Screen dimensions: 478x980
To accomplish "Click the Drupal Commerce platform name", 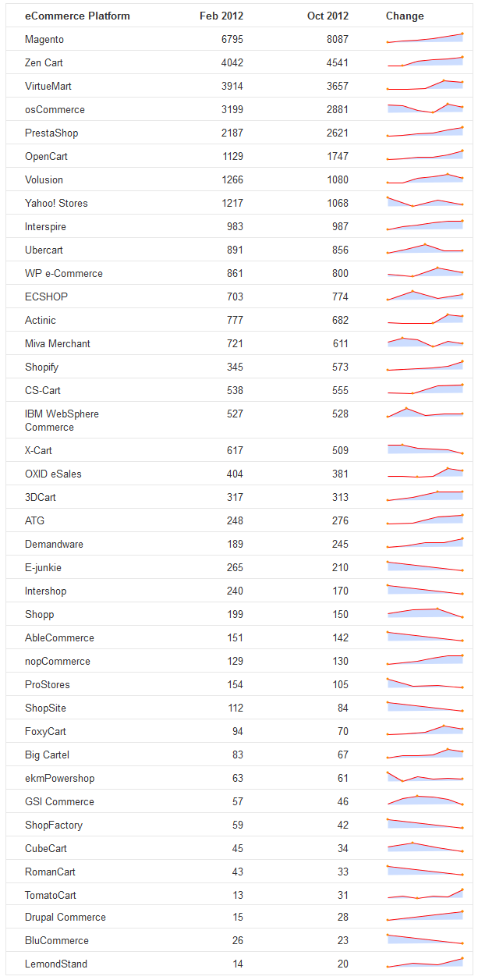I will point(66,917).
